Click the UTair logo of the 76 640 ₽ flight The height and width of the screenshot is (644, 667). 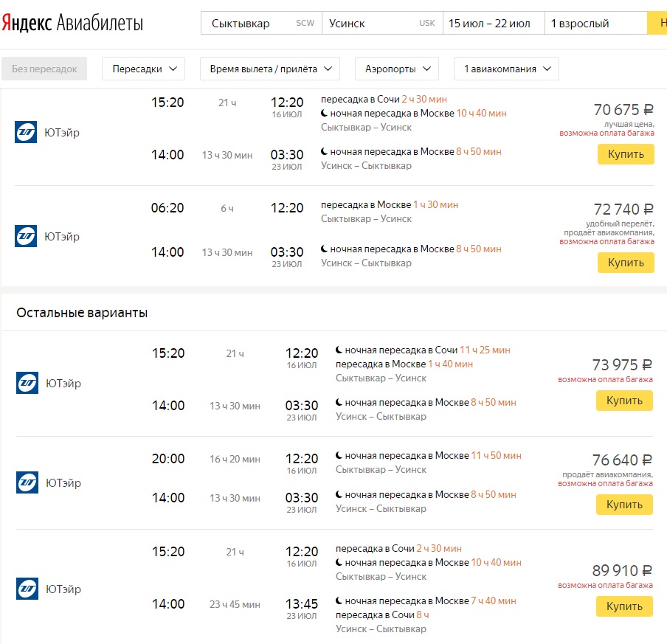27,482
